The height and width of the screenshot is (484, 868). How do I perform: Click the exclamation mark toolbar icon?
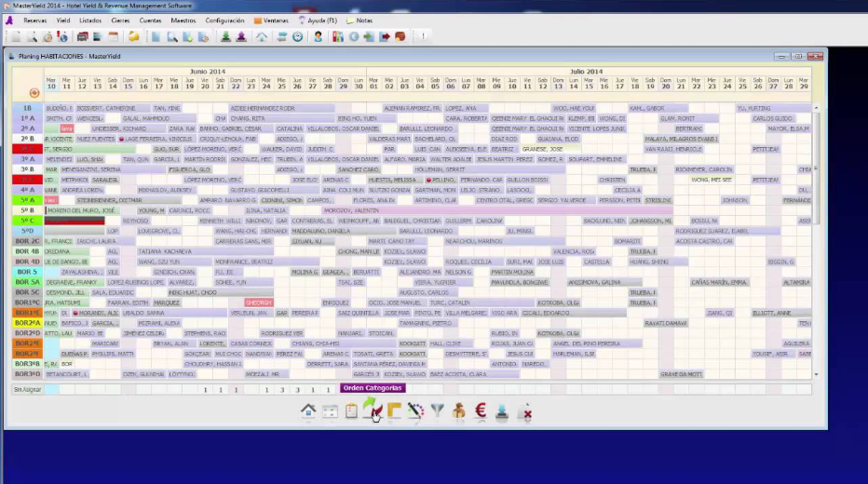[423, 36]
